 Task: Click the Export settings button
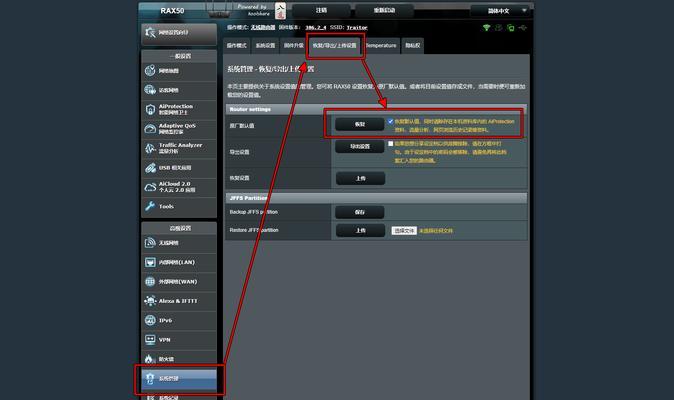(x=360, y=147)
